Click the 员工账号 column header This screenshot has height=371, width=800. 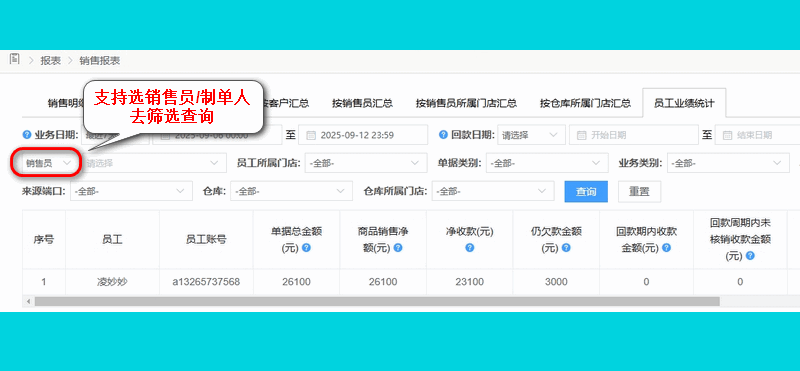(206, 239)
